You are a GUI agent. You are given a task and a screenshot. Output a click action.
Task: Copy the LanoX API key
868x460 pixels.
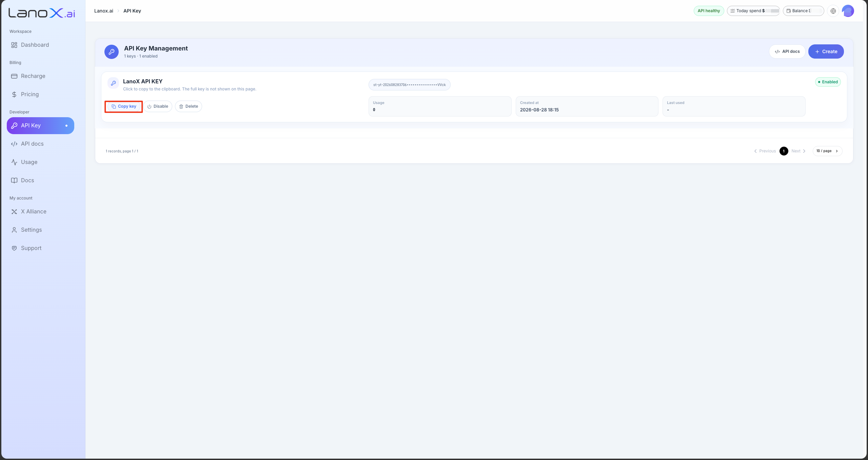[124, 106]
